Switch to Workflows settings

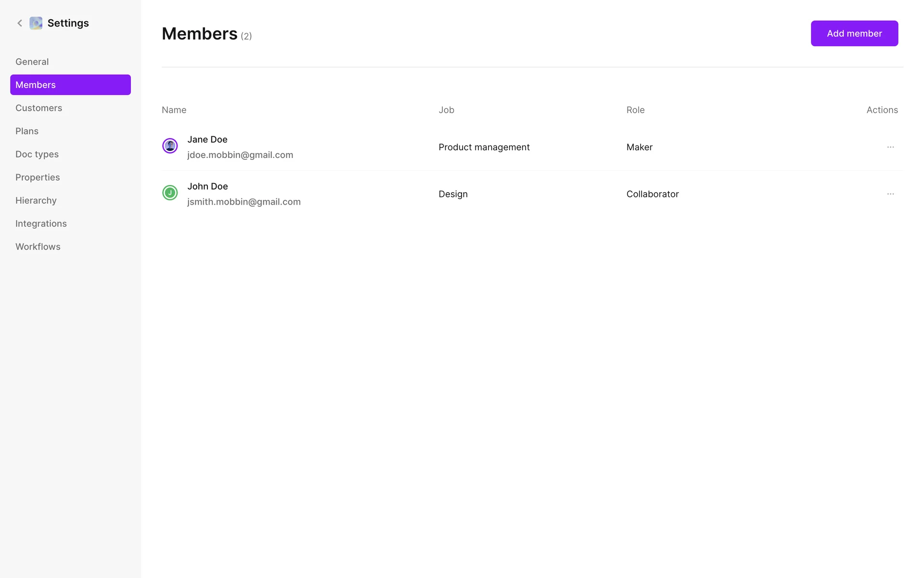click(38, 247)
